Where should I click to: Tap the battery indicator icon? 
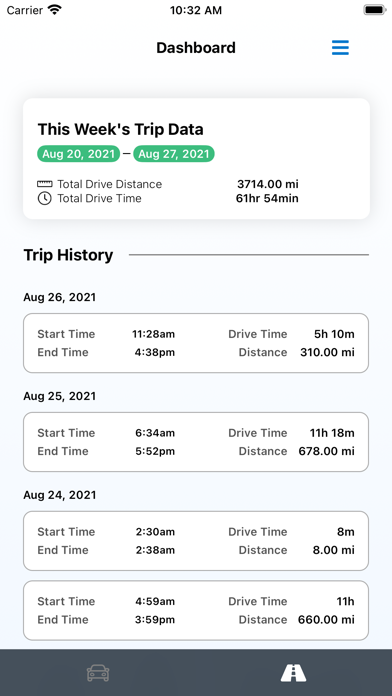click(375, 10)
